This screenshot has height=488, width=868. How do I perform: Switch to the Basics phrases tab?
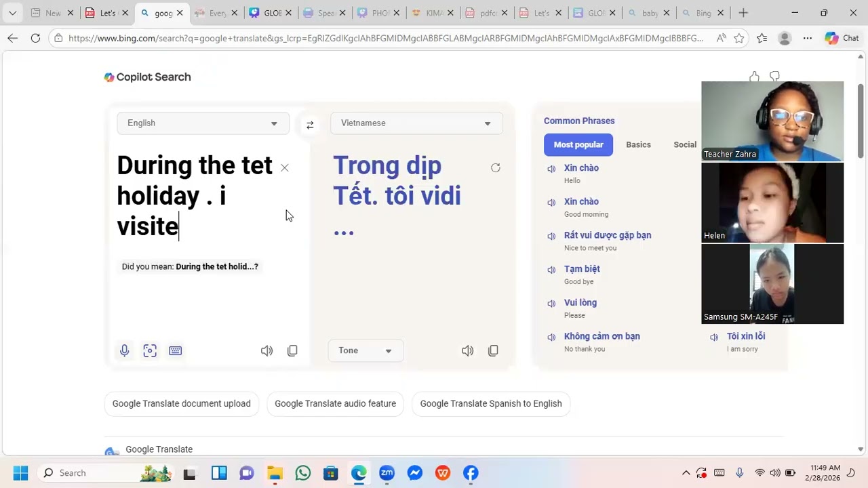pos(638,144)
